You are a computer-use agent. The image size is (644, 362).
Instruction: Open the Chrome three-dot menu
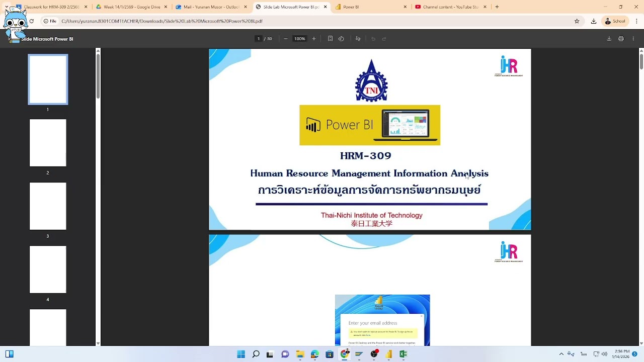coord(637,21)
